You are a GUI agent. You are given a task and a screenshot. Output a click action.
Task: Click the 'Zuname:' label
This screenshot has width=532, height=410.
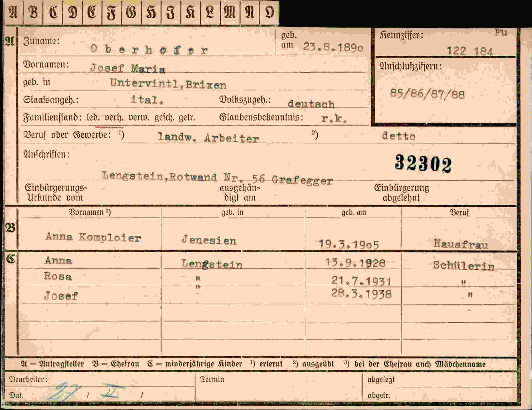pos(41,41)
